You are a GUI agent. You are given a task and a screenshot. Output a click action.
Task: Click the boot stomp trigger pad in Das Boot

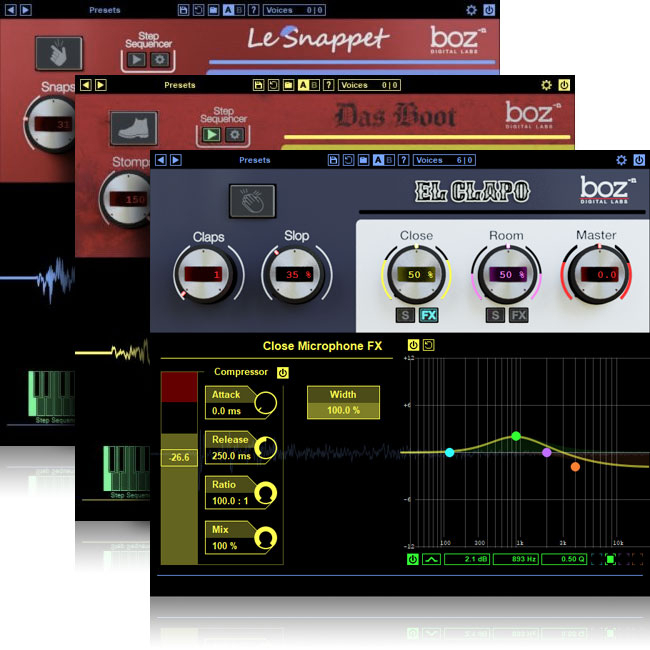(133, 128)
